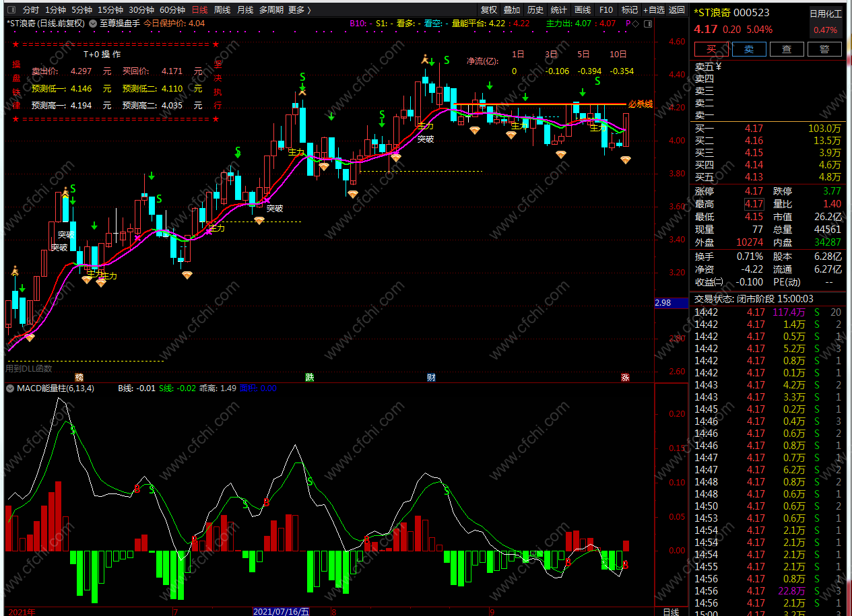Click the 涨停 limit-up value 4.17
This screenshot has height=616, width=852.
754,192
